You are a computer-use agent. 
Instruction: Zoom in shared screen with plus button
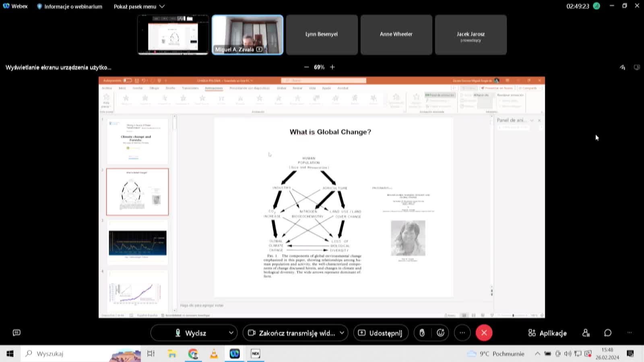coord(332,67)
